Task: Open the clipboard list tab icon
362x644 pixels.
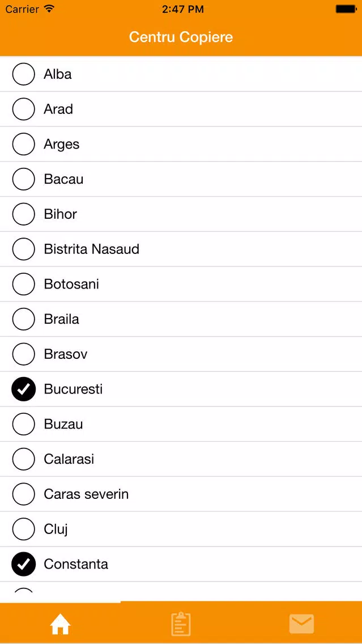Action: tap(181, 624)
